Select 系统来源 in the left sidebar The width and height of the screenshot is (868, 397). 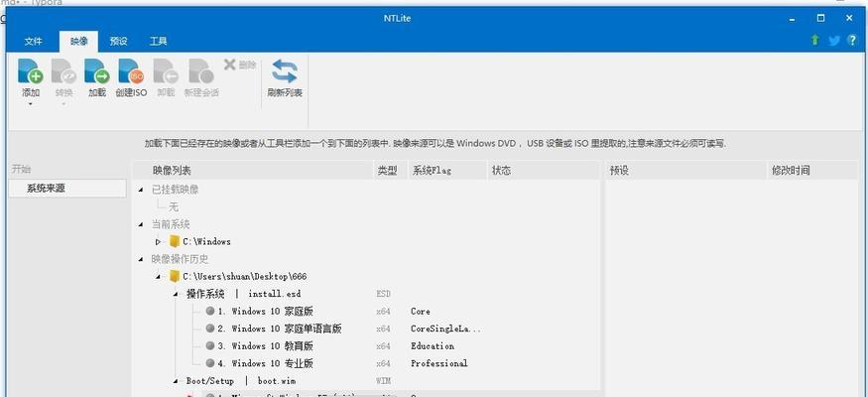(67, 189)
